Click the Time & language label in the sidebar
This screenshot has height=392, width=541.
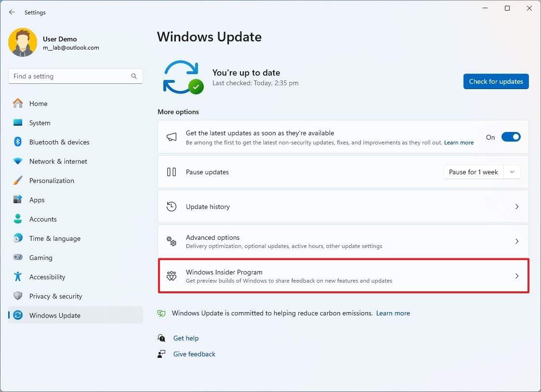point(55,238)
